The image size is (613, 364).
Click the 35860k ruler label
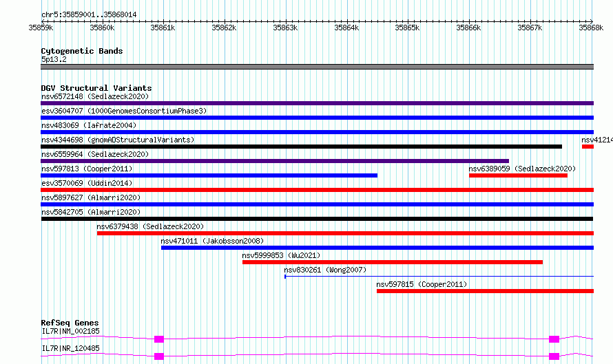[x=102, y=28]
